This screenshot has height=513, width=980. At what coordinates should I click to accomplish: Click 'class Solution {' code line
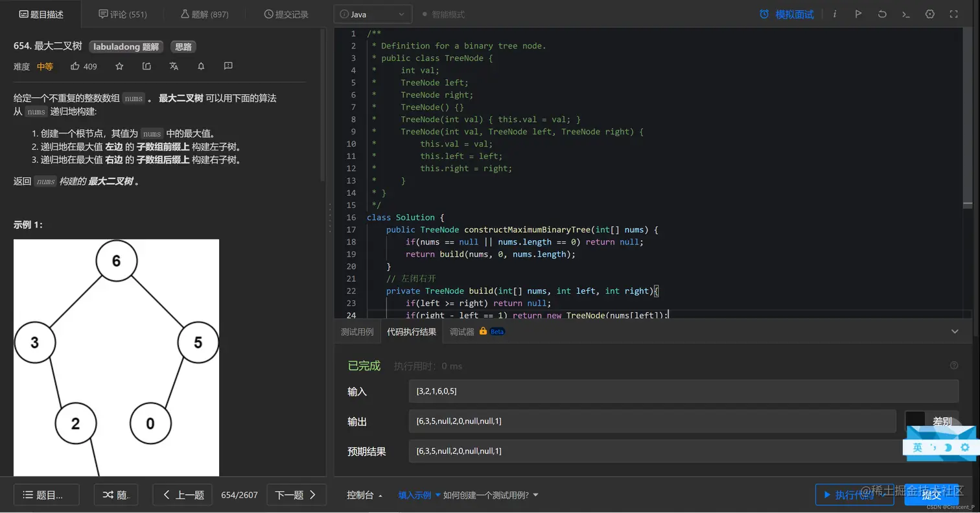(x=405, y=217)
